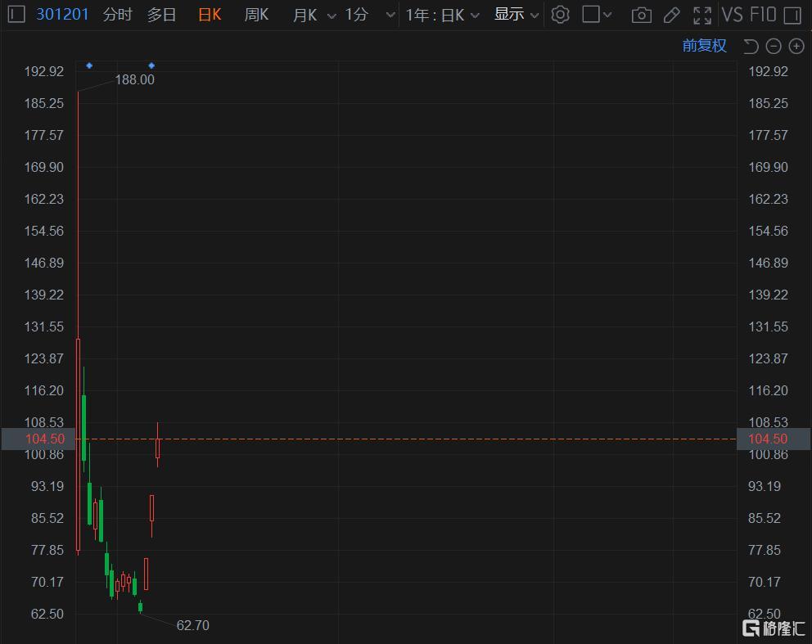Click the stock code 301201
Image resolution: width=812 pixels, height=644 pixels.
[x=62, y=14]
